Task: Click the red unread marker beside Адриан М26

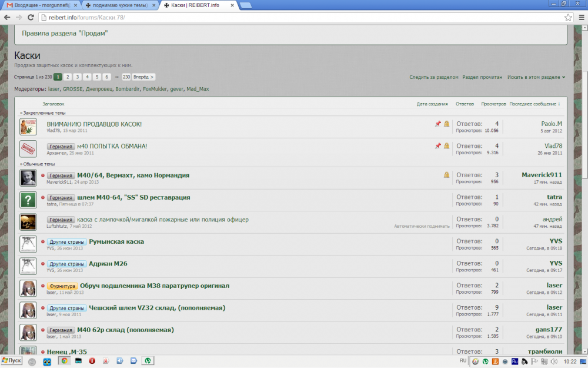Action: click(x=43, y=264)
